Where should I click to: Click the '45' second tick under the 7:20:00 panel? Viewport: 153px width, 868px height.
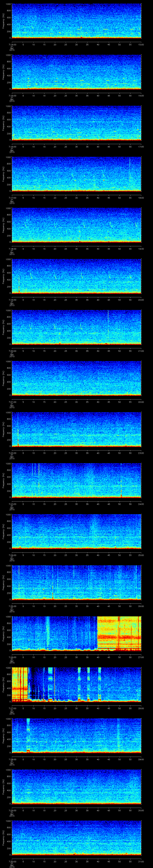click(x=109, y=351)
